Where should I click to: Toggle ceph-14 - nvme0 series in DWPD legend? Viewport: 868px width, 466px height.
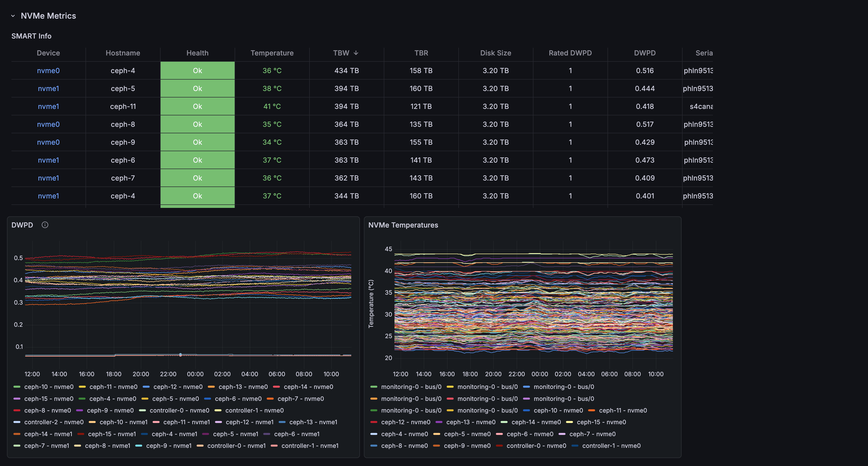[308, 387]
